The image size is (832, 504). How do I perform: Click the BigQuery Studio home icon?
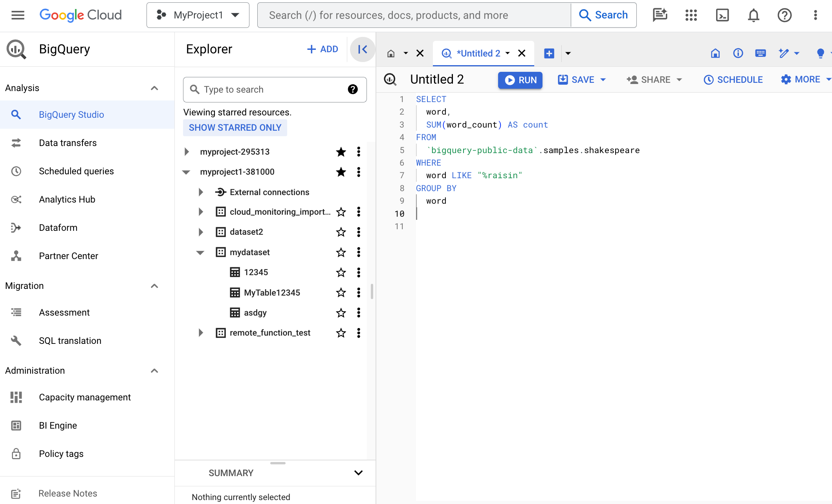[391, 53]
